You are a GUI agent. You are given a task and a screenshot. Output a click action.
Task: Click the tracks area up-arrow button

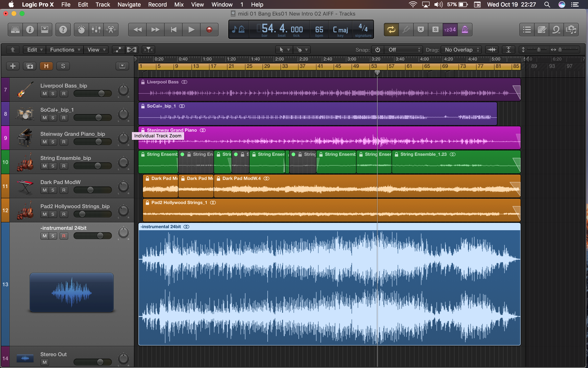pos(13,50)
